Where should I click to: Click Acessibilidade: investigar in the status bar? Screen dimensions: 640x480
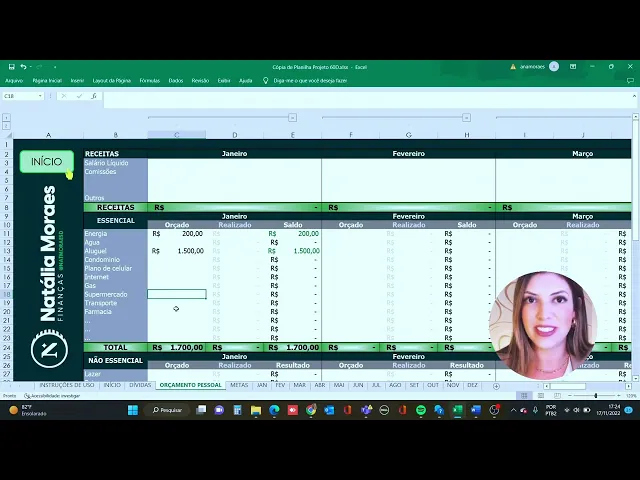pos(52,396)
